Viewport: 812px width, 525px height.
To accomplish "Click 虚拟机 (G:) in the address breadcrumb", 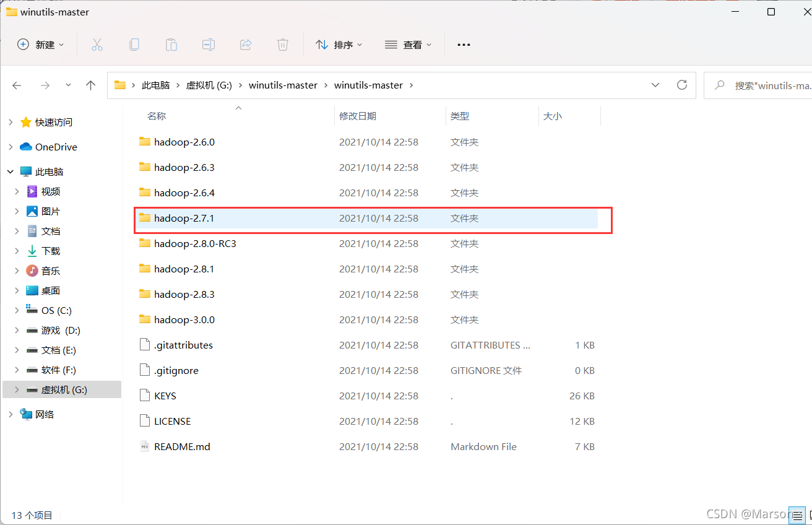I will pyautogui.click(x=209, y=85).
